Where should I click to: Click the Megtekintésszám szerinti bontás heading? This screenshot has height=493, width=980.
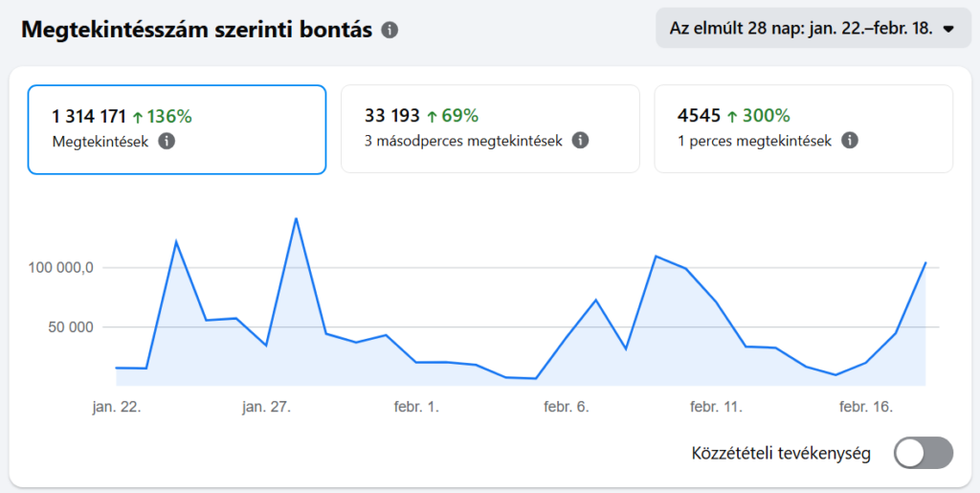click(196, 30)
